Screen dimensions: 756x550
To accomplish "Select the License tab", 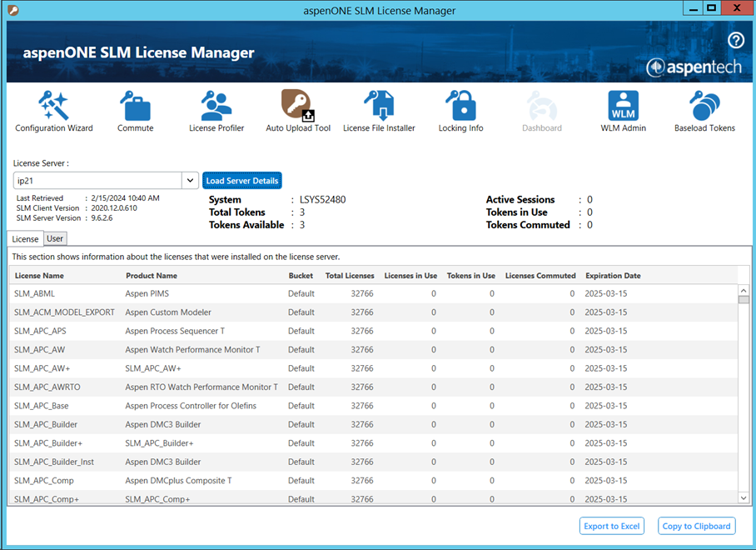I will point(25,239).
